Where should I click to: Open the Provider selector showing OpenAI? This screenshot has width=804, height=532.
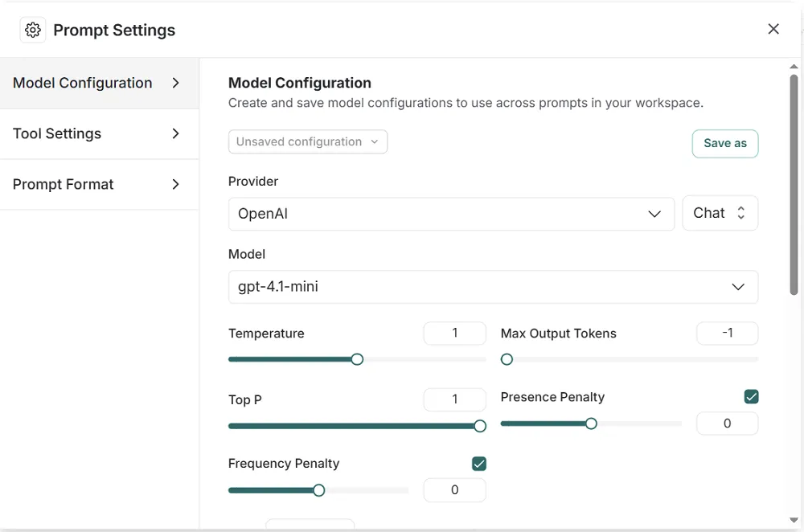click(x=451, y=213)
